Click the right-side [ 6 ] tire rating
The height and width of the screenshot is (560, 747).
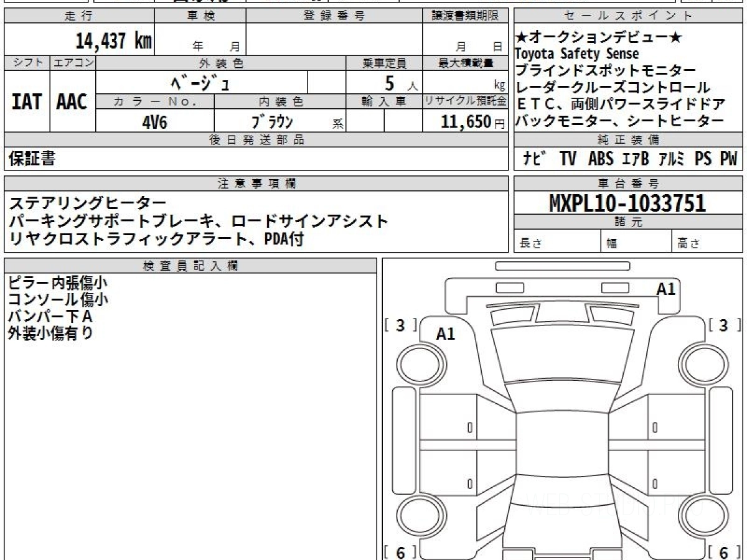coord(725,552)
